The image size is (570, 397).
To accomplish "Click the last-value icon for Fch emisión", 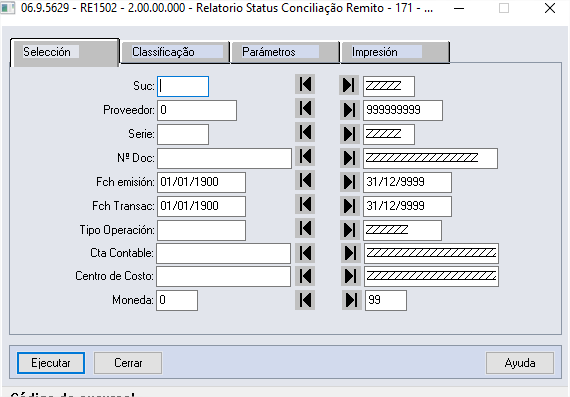I will click(x=350, y=182).
